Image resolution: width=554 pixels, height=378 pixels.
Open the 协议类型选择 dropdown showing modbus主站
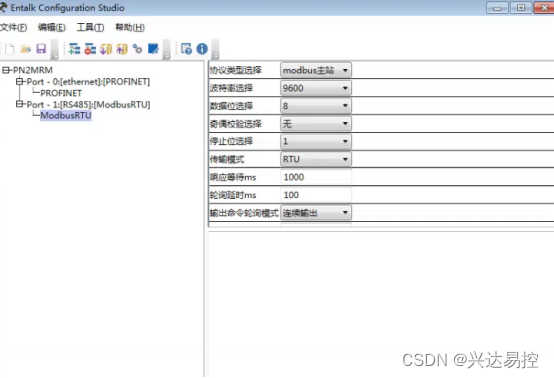316,70
